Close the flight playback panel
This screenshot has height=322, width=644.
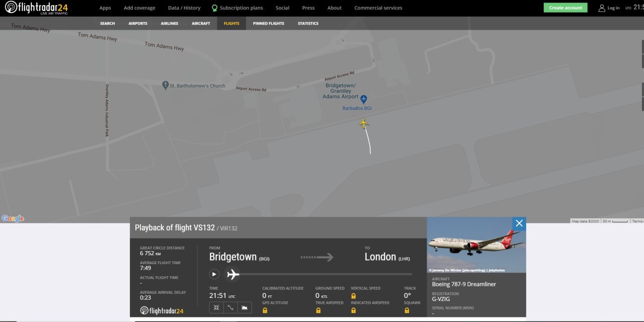click(x=519, y=223)
